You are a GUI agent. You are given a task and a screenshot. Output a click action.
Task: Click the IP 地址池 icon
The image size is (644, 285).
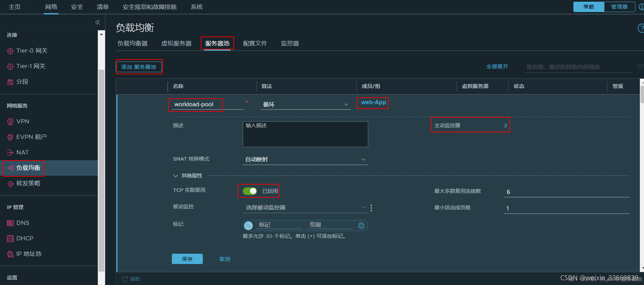pos(10,254)
